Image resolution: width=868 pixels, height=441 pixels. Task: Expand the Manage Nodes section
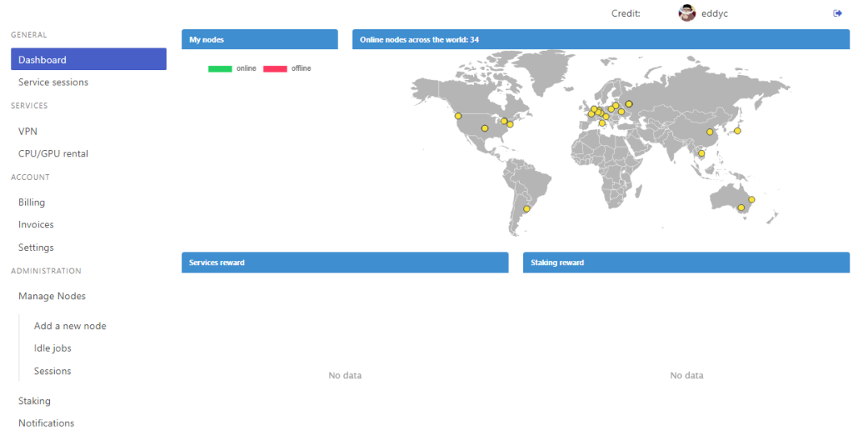(52, 296)
